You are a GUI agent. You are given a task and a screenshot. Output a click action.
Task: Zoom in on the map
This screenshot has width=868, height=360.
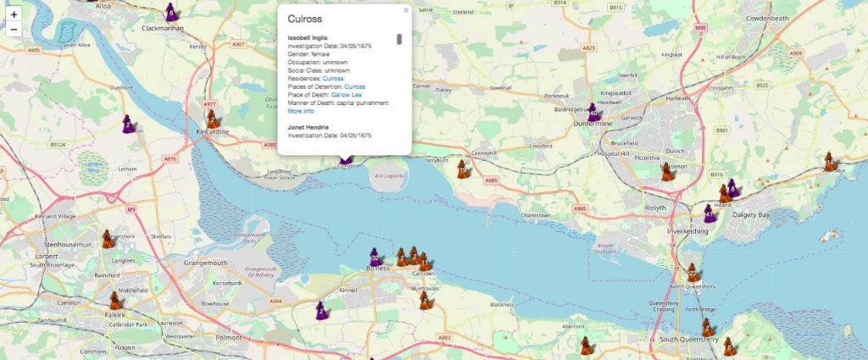[x=14, y=14]
